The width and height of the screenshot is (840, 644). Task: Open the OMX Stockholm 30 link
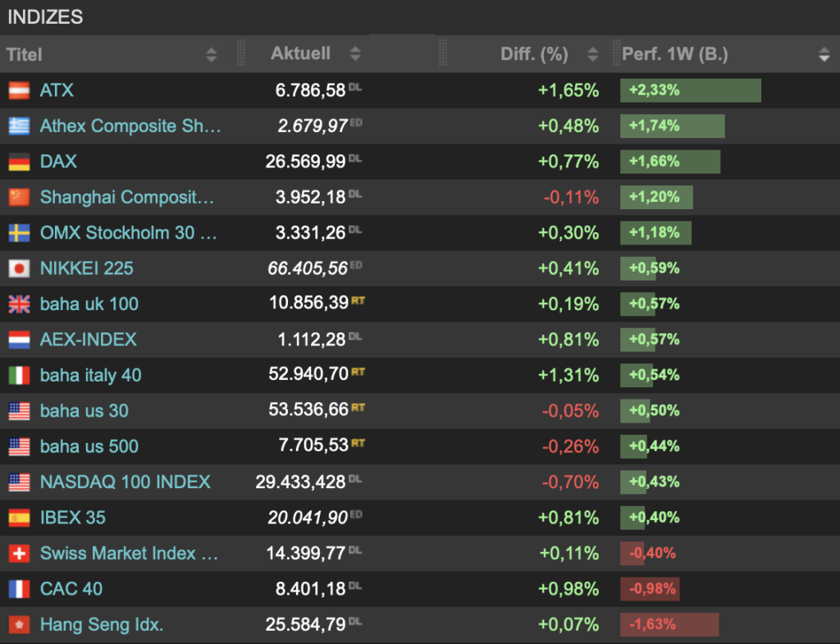coord(129,232)
